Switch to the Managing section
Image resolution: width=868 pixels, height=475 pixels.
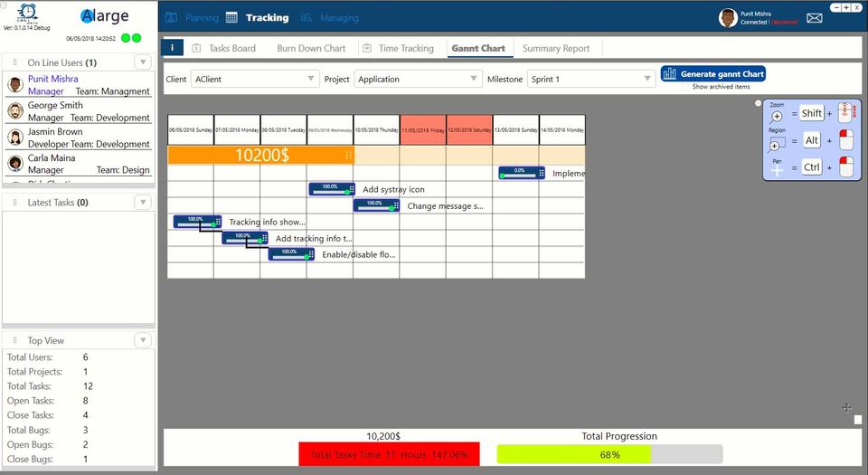click(x=330, y=18)
